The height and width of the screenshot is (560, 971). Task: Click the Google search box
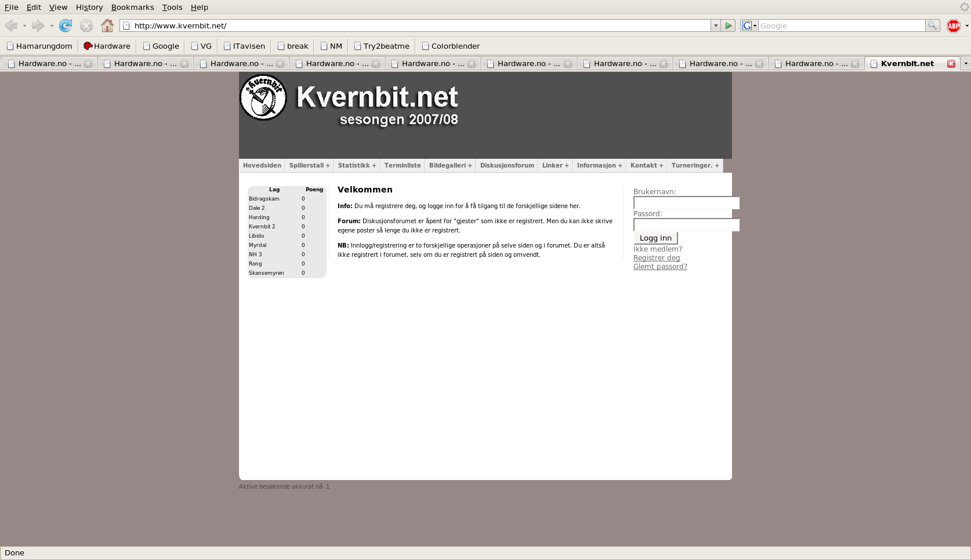[x=841, y=26]
